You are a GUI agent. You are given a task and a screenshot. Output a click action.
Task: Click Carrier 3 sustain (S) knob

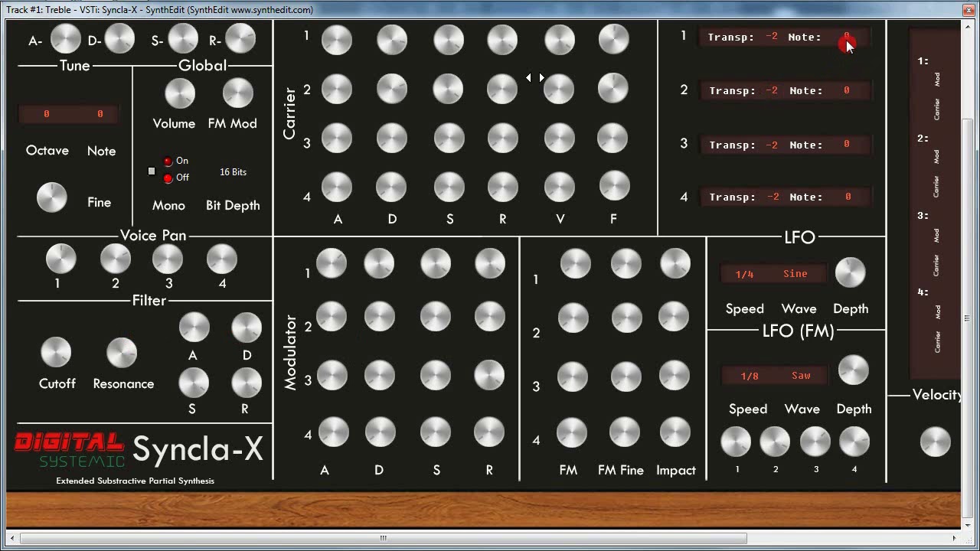pyautogui.click(x=449, y=138)
